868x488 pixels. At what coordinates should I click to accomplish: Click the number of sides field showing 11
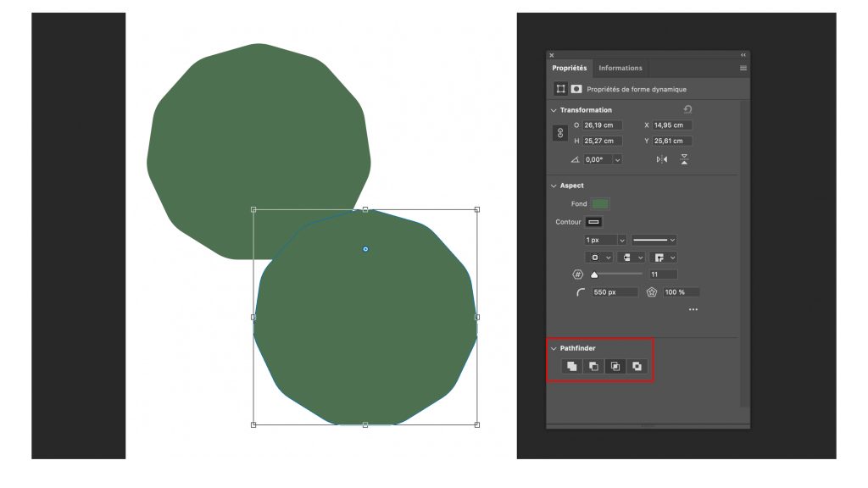663,274
